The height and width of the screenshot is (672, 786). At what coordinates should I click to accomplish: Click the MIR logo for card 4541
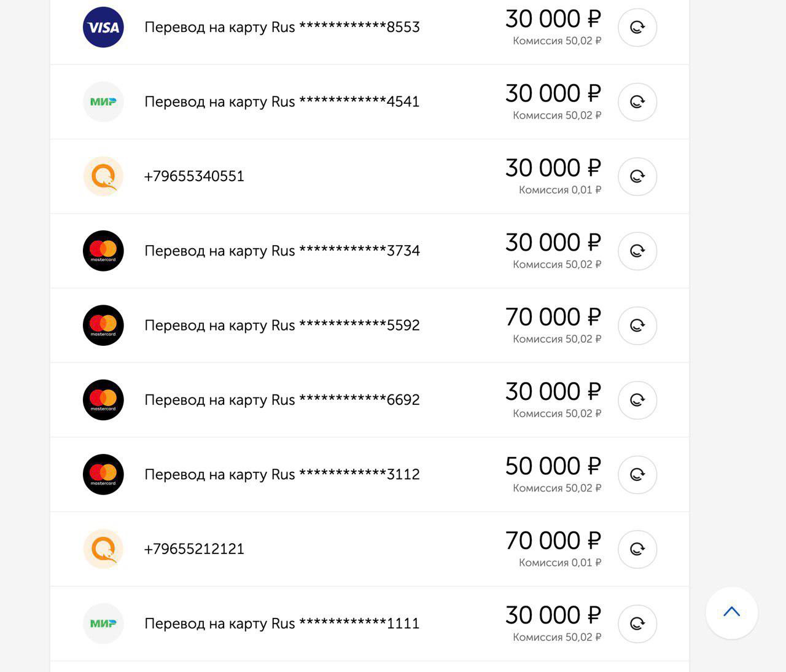click(x=103, y=102)
